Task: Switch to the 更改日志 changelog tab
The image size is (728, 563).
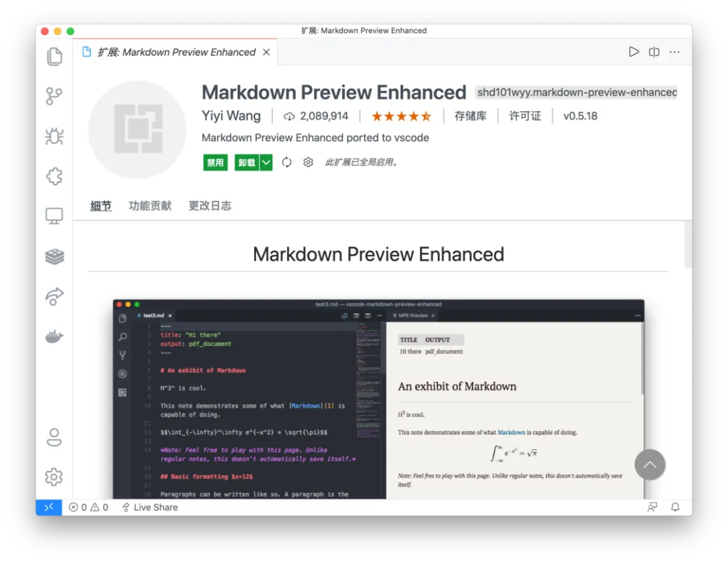Action: (x=210, y=206)
